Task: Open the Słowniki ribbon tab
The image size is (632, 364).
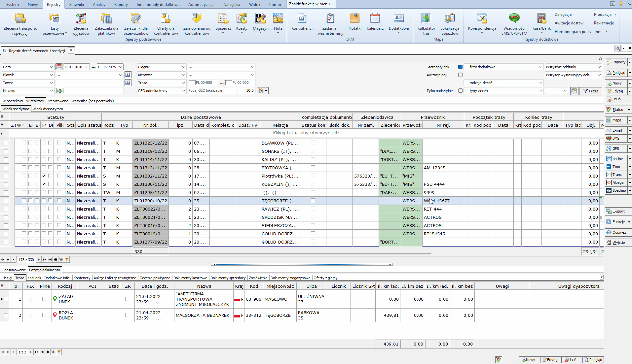Action: [76, 5]
